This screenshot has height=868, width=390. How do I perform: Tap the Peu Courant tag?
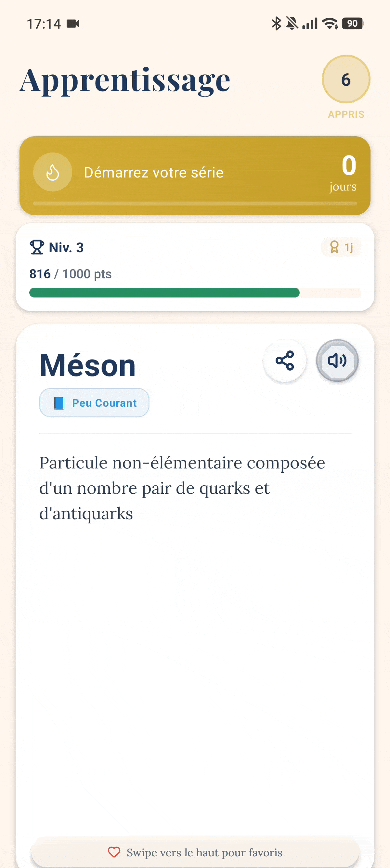tap(94, 403)
